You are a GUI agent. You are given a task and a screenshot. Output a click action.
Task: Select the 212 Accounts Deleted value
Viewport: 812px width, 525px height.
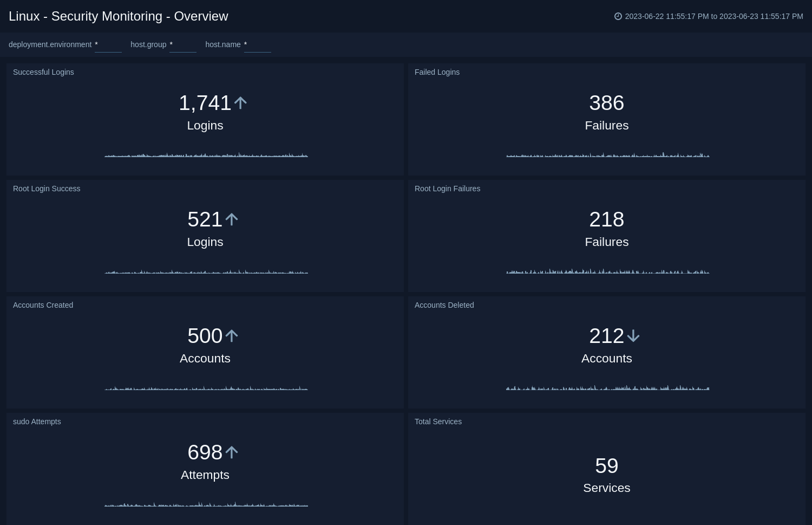point(607,336)
